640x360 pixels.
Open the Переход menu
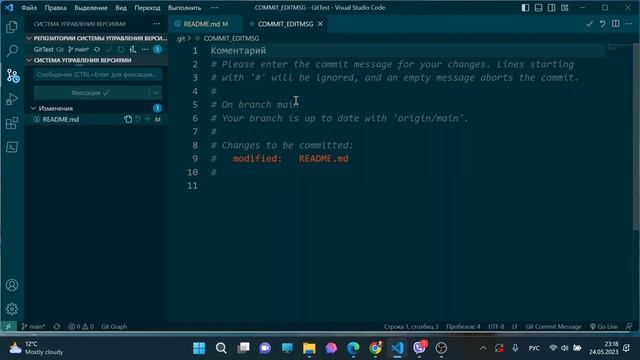click(x=147, y=8)
